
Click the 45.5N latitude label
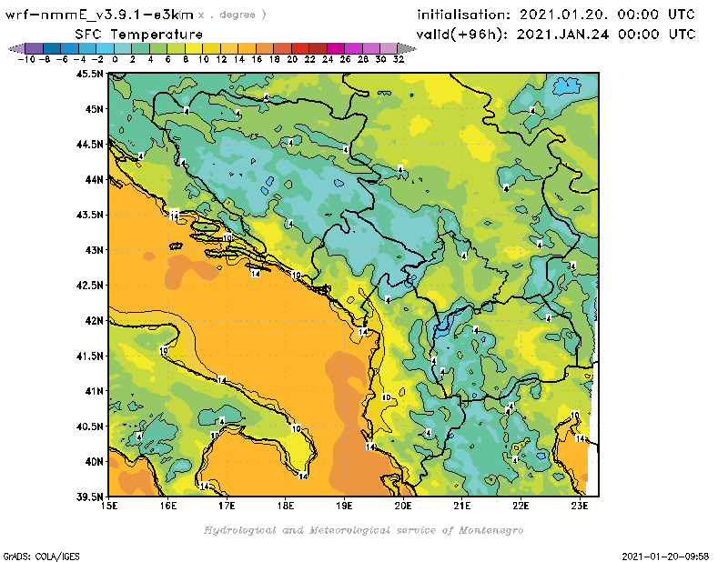click(x=89, y=74)
